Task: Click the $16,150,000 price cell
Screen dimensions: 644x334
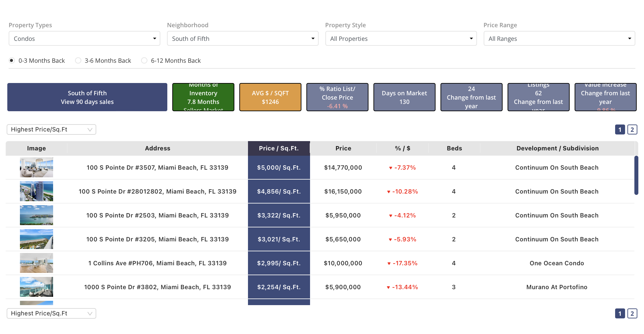Action: click(x=343, y=192)
